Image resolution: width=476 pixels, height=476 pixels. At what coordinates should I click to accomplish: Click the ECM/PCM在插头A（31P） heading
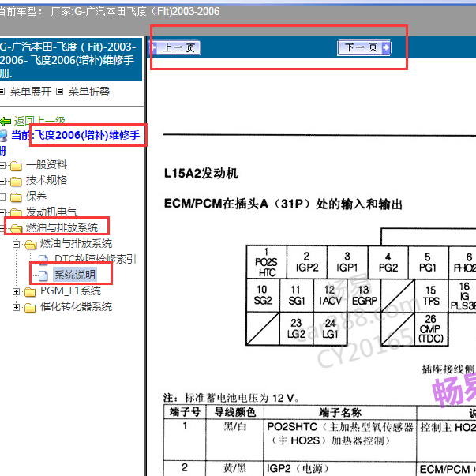click(283, 204)
